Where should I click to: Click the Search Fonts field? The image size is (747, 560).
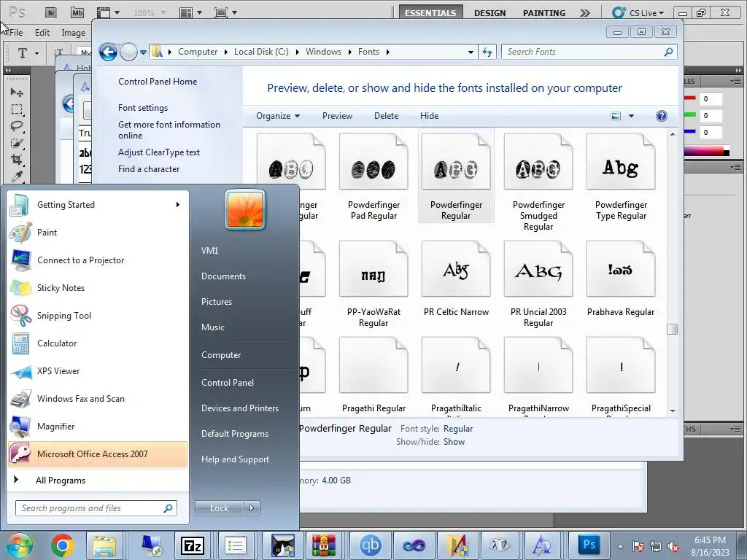coord(589,52)
